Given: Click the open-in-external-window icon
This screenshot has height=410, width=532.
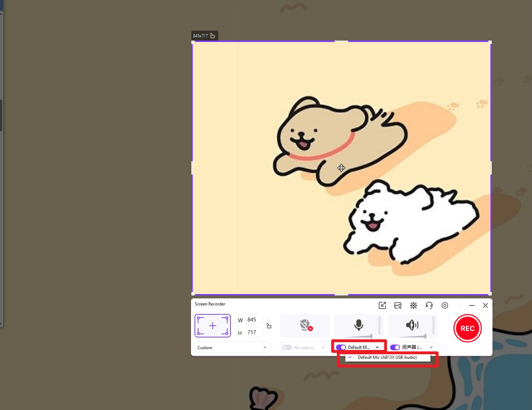Looking at the screenshot, I should [382, 305].
